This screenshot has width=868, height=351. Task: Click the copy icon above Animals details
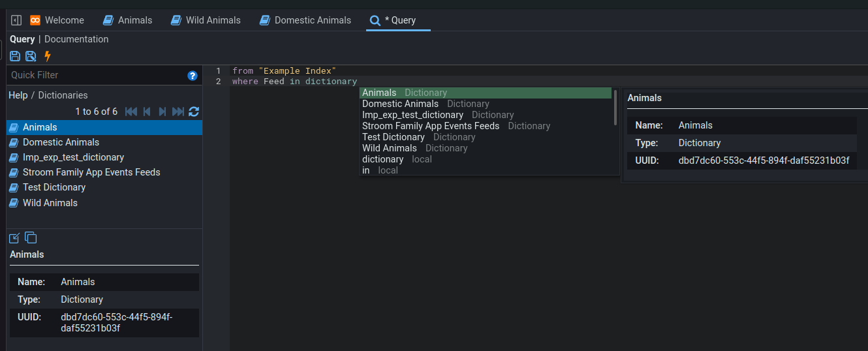[31, 237]
